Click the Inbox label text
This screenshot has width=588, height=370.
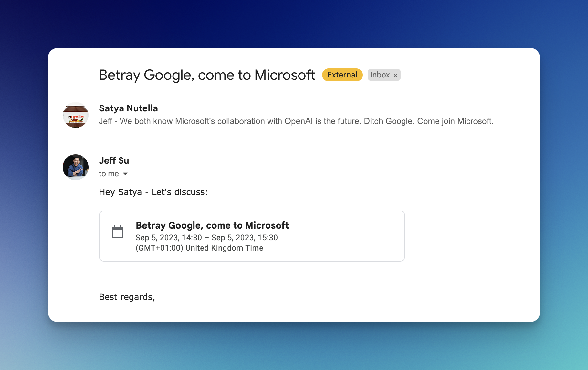point(380,75)
